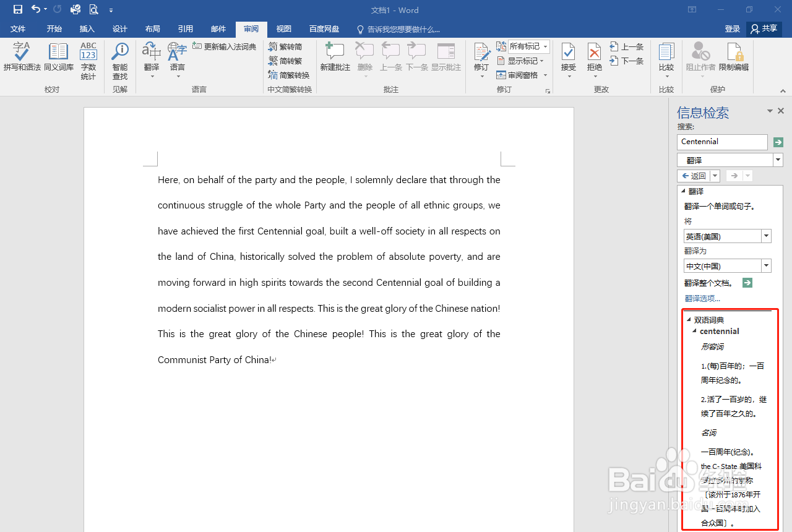This screenshot has width=792, height=532.
Task: Open the Tracking group dialog launcher
Action: (x=547, y=91)
